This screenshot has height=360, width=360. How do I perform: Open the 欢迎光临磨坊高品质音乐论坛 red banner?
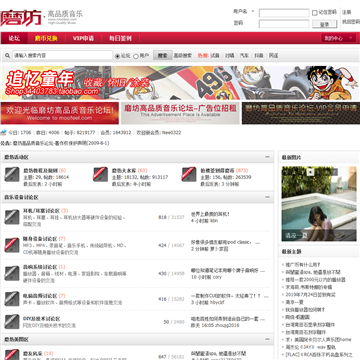click(59, 113)
